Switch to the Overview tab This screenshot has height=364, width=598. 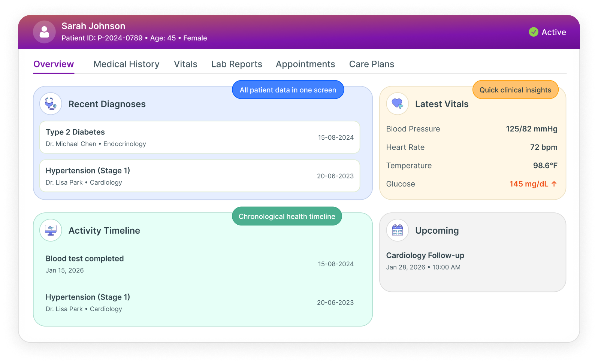click(54, 64)
